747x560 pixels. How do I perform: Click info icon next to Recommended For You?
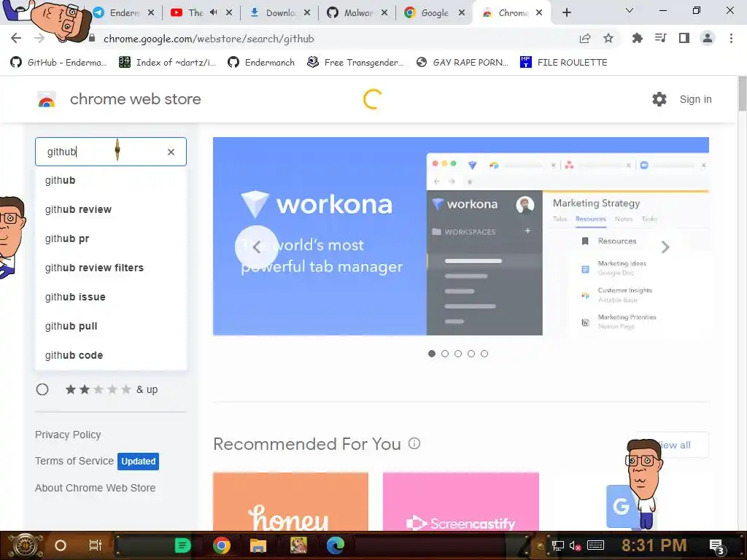[414, 444]
